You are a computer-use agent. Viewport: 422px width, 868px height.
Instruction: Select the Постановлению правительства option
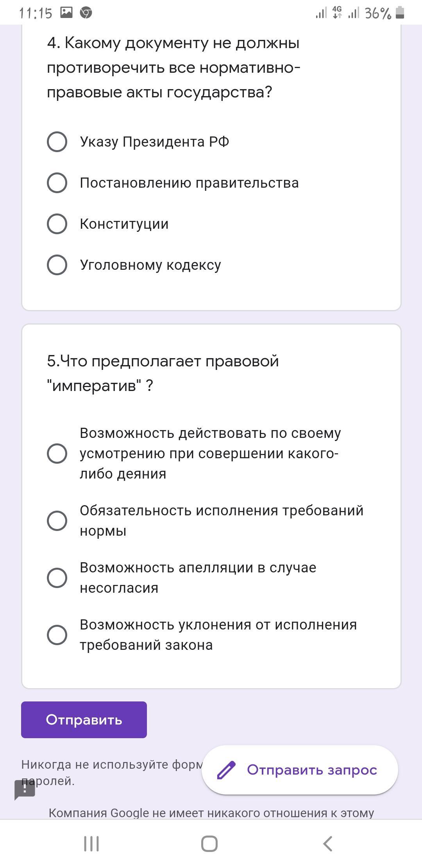click(x=57, y=183)
